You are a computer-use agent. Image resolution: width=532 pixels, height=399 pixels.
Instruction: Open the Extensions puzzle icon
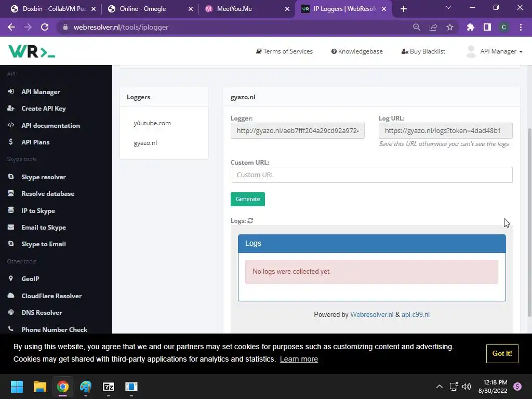(470, 27)
